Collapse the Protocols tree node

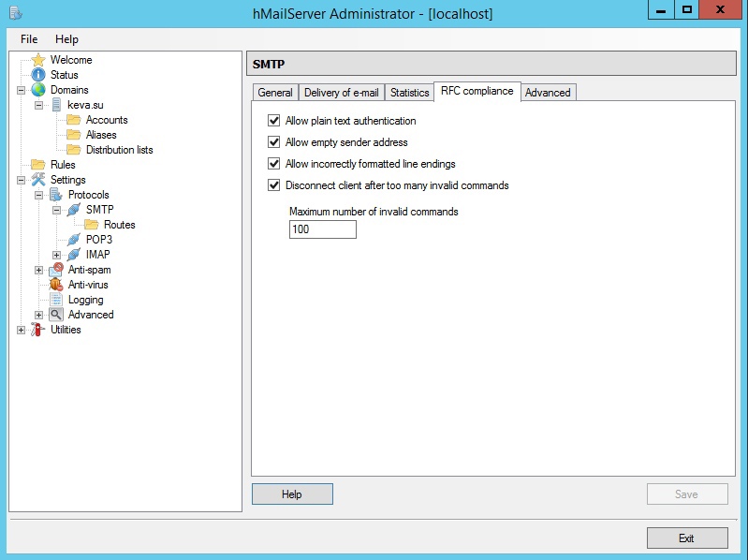pyautogui.click(x=38, y=195)
